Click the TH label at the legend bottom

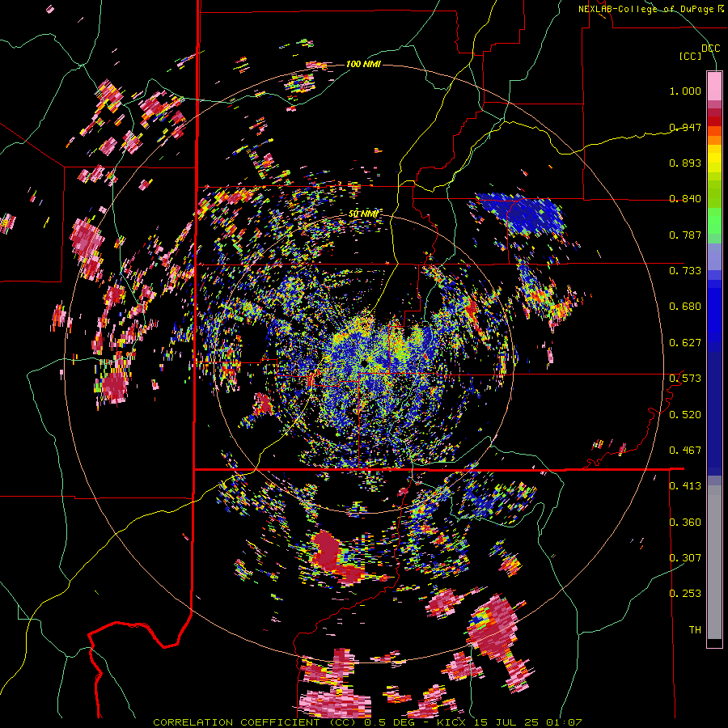(x=695, y=630)
